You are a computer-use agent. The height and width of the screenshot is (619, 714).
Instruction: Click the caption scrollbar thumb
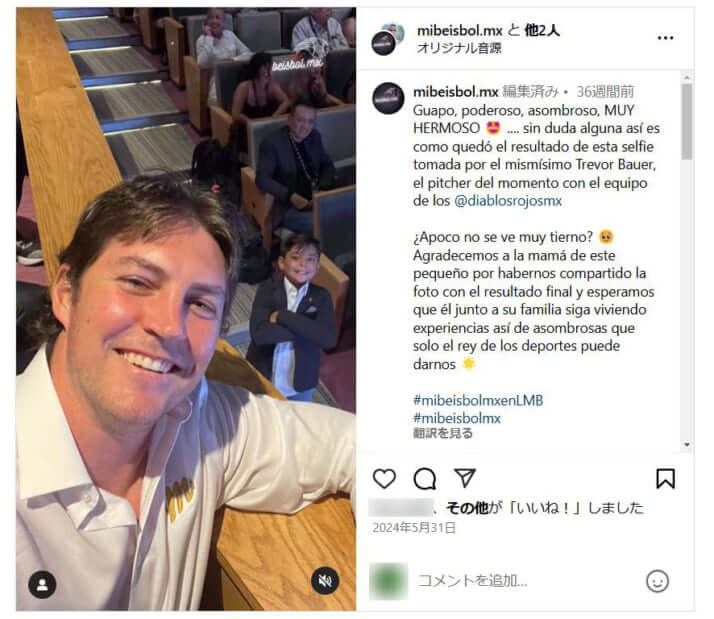pyautogui.click(x=687, y=122)
